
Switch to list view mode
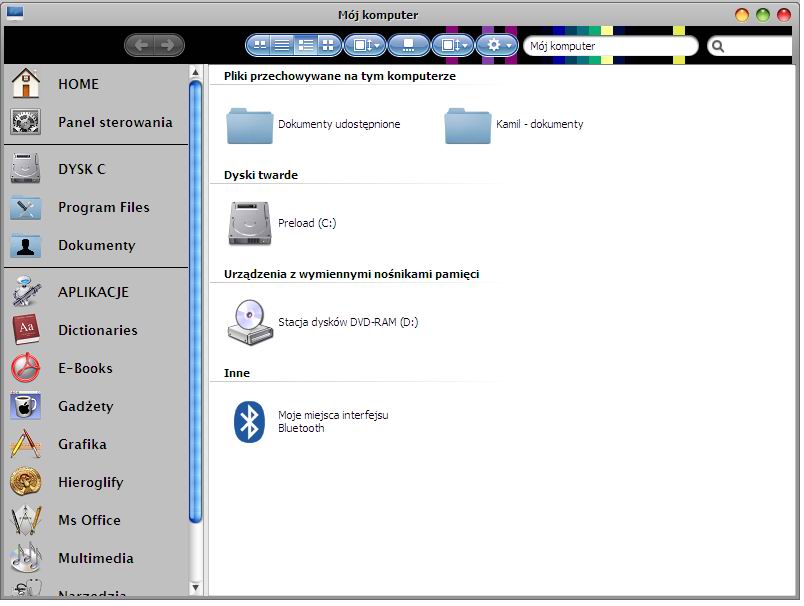pos(282,46)
